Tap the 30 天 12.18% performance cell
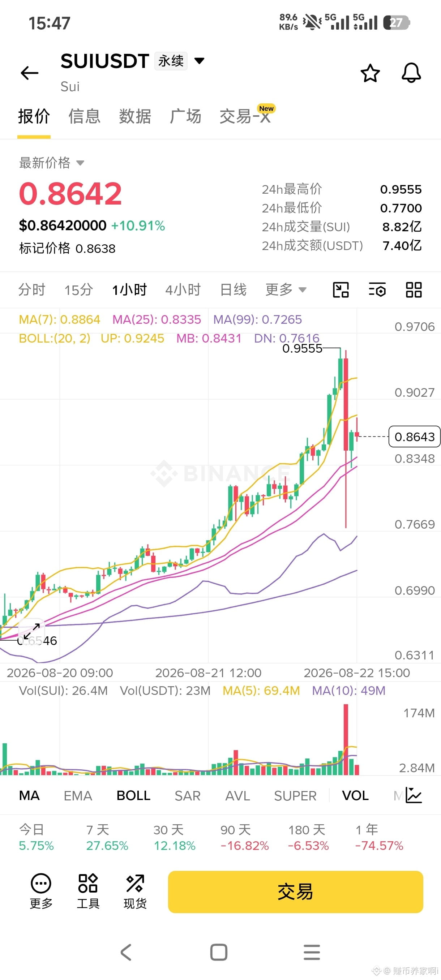The width and height of the screenshot is (441, 980). pyautogui.click(x=174, y=838)
